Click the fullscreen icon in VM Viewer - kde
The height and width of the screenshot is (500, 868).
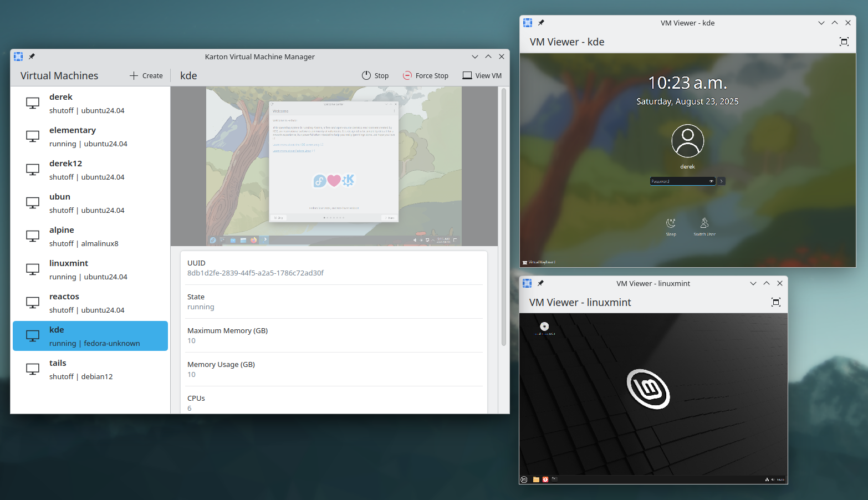point(844,42)
